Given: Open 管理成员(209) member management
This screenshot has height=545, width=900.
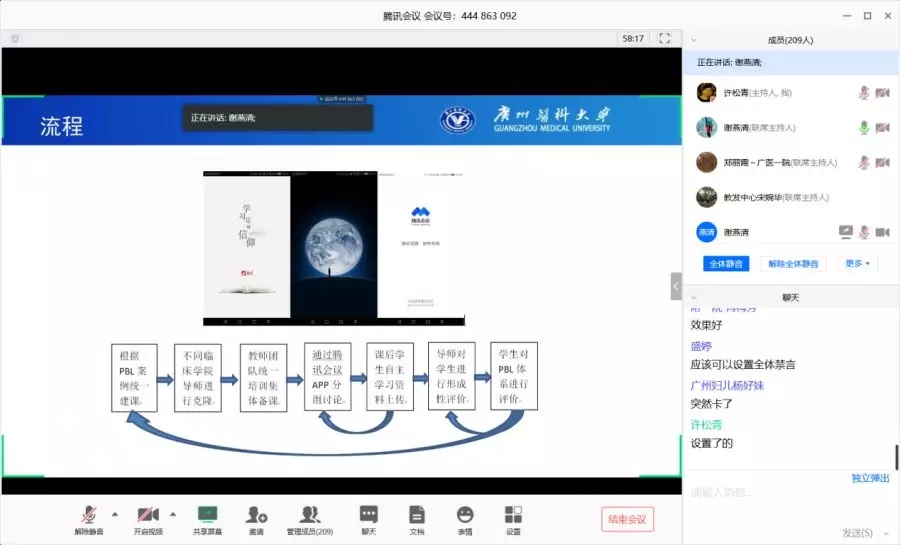Looking at the screenshot, I should [x=310, y=514].
